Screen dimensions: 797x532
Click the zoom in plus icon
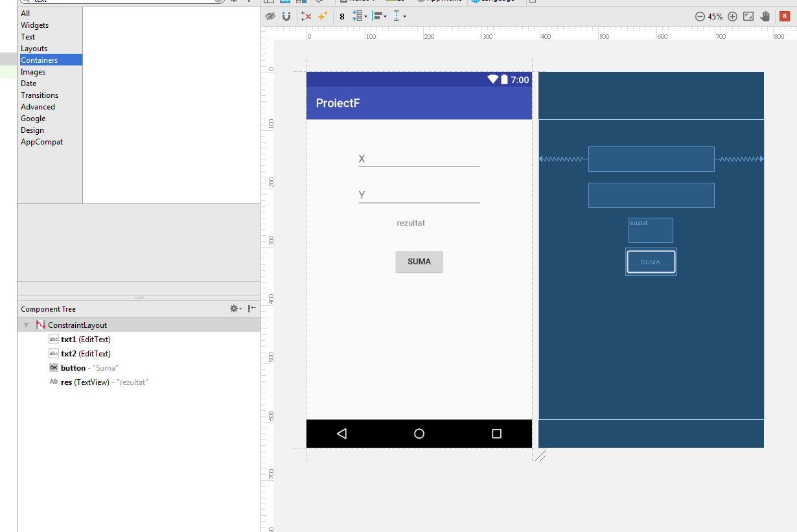click(732, 17)
